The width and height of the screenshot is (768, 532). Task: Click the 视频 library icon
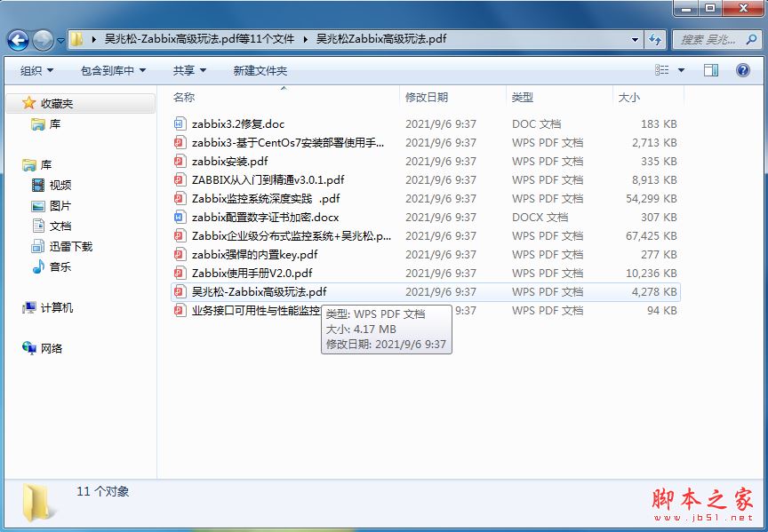(37, 185)
